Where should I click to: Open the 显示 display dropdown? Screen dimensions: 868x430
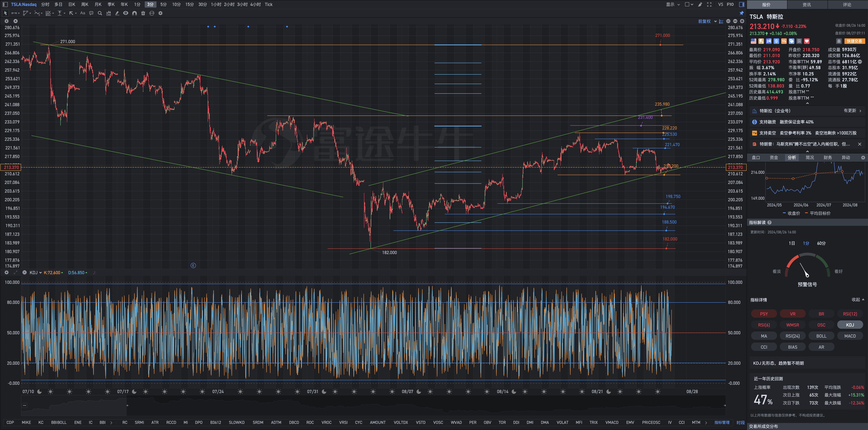coord(673,4)
